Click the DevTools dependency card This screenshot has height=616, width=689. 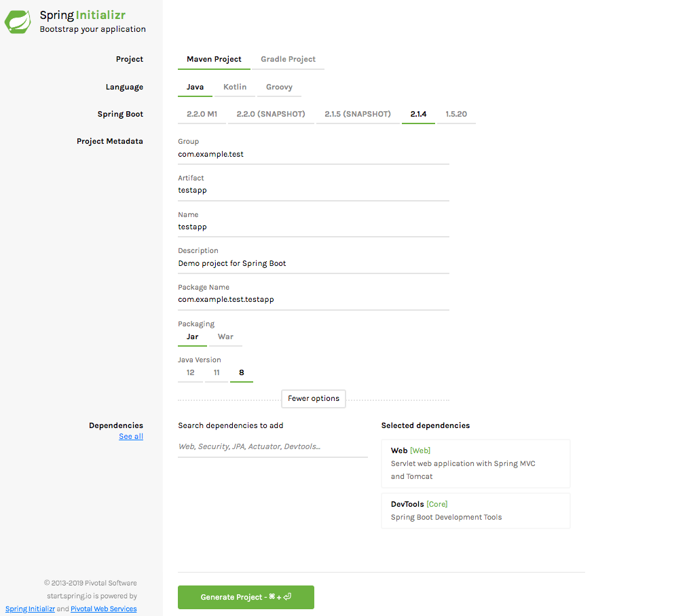[475, 511]
